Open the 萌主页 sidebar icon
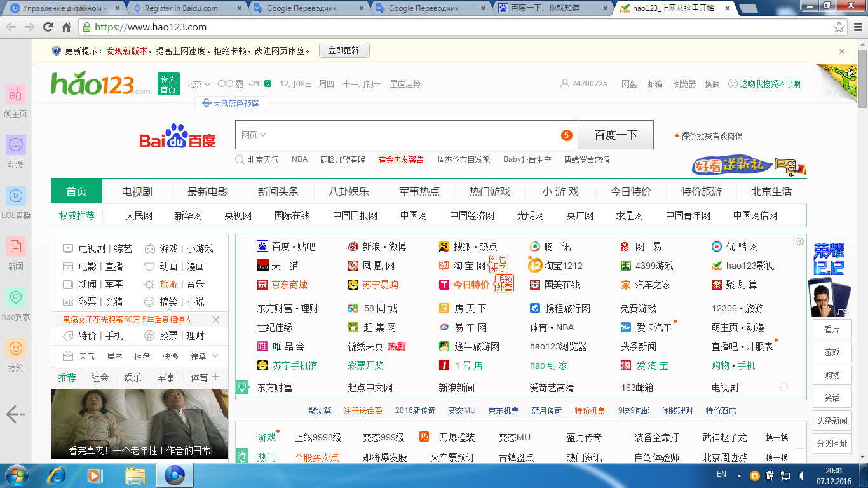 16,94
